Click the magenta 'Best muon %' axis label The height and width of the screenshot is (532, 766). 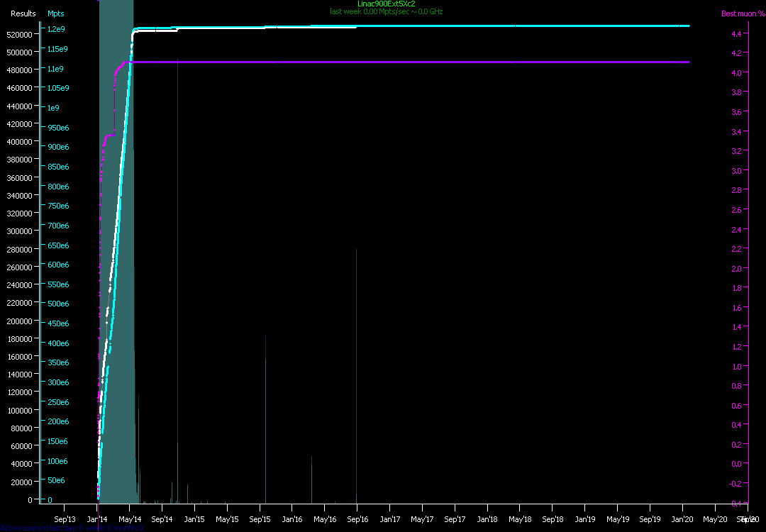[x=743, y=13]
